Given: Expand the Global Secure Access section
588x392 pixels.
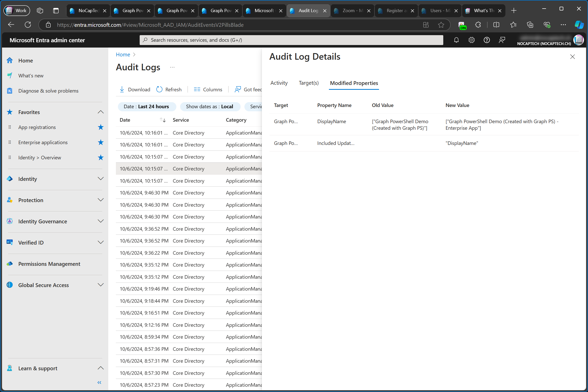Looking at the screenshot, I should click(101, 285).
